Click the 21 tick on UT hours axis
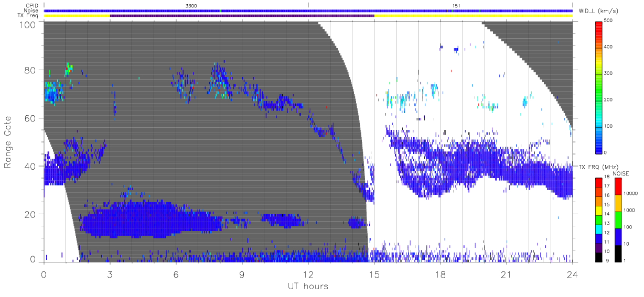This screenshot has width=644, height=297. pos(506,274)
